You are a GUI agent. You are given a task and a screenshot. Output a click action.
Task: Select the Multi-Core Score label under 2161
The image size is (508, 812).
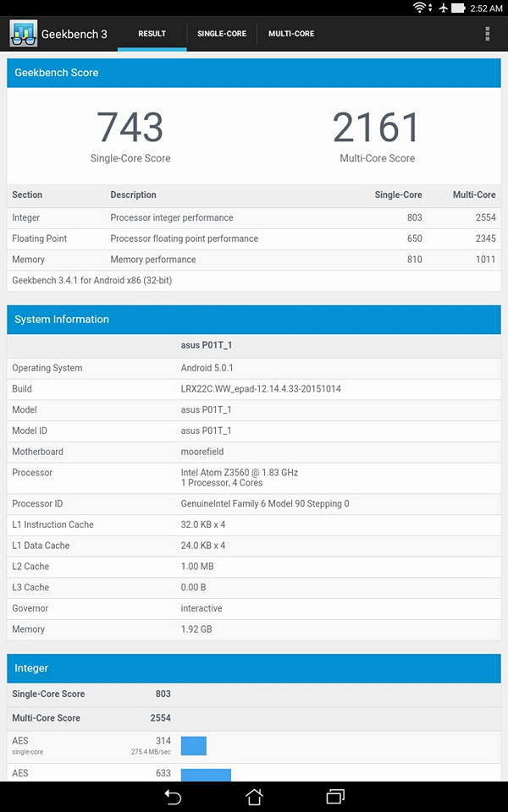click(x=378, y=158)
